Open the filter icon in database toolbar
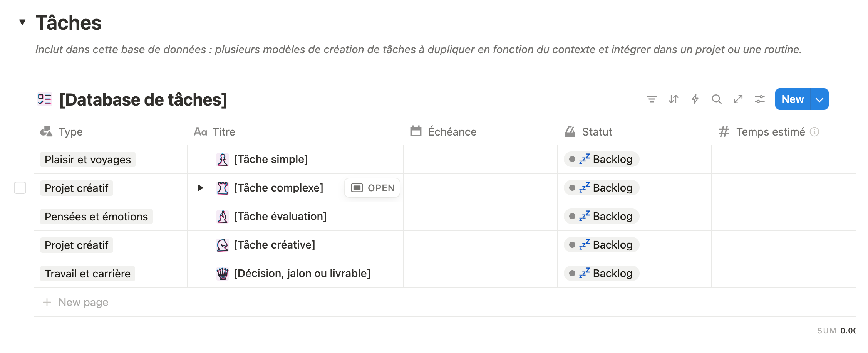This screenshot has width=868, height=353. (652, 99)
